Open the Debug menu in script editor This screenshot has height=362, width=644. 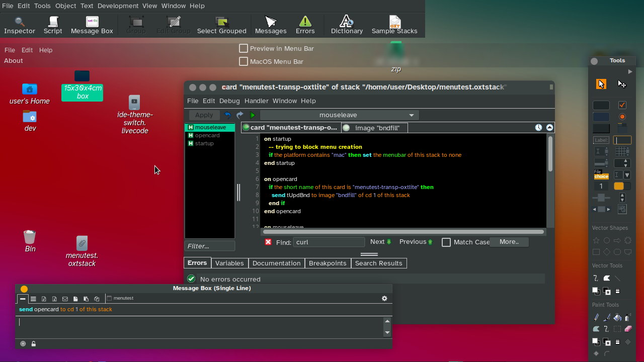[x=229, y=101]
